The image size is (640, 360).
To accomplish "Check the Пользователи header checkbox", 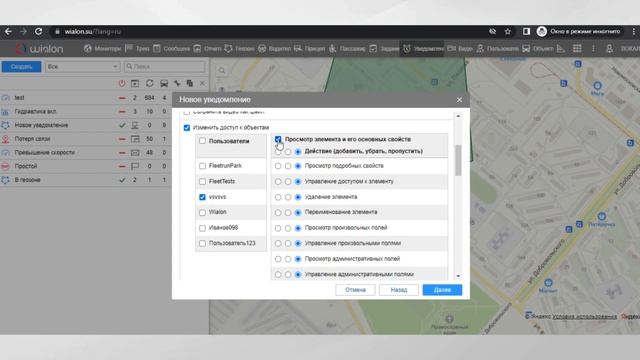I will point(202,141).
